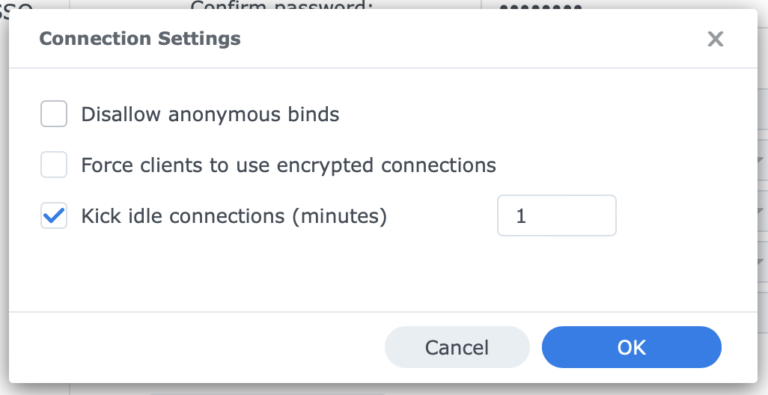Confirm settings with the OK button
768x395 pixels.
pyautogui.click(x=631, y=347)
